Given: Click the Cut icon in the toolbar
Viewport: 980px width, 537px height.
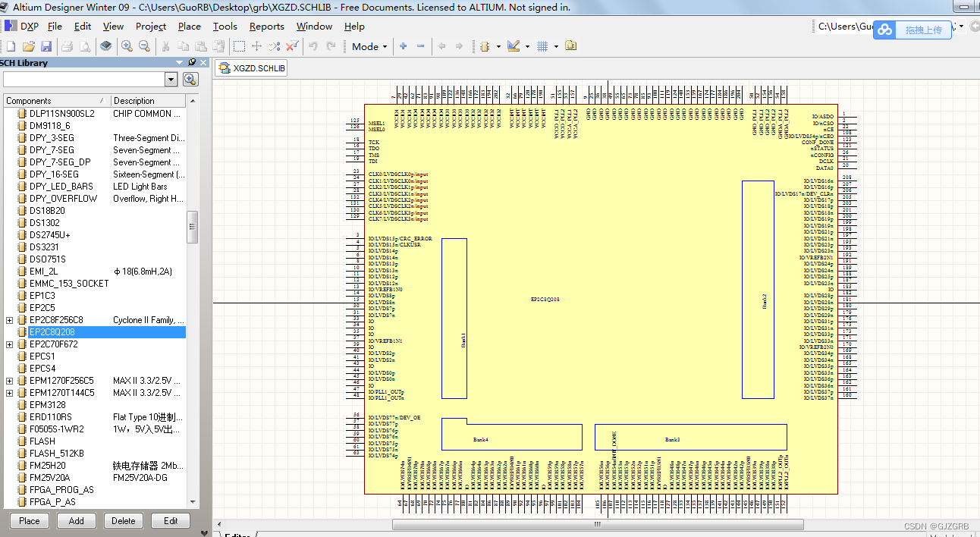Looking at the screenshot, I should point(166,46).
